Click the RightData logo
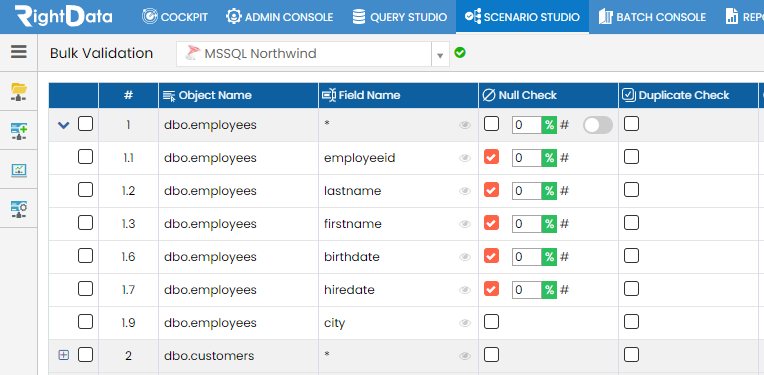 pos(63,17)
